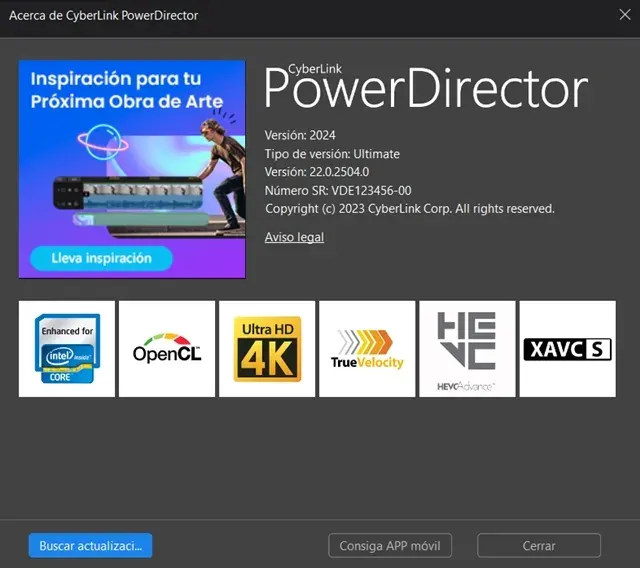Click the Intel Core enhanced badge

[67, 349]
